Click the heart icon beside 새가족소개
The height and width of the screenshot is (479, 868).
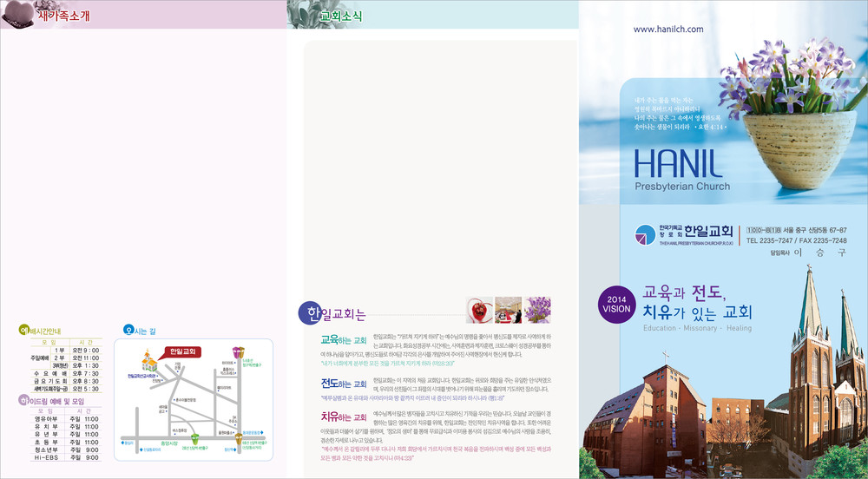17,15
